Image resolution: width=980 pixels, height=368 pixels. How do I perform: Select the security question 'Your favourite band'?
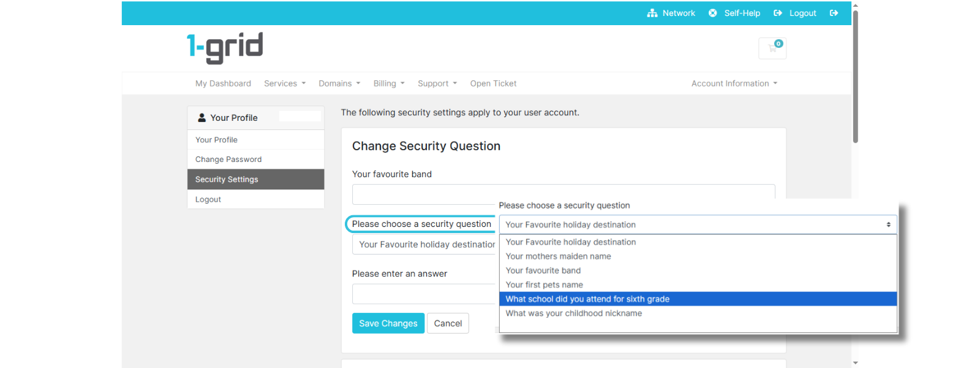(543, 270)
